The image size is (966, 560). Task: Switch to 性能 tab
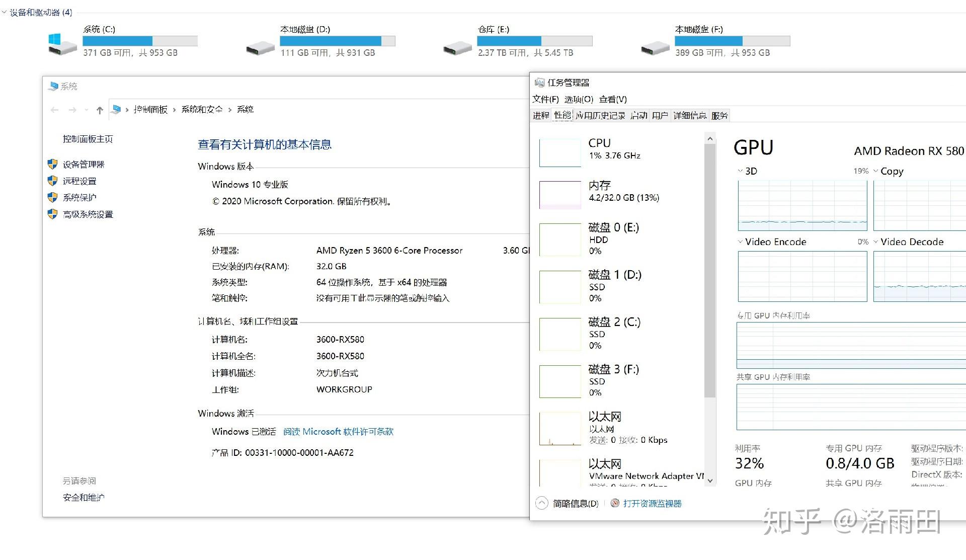click(562, 115)
